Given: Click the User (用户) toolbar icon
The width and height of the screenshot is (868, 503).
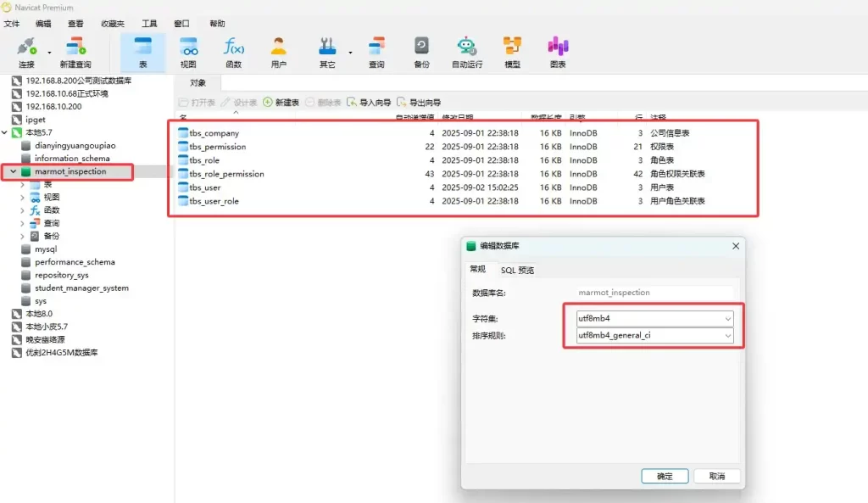Looking at the screenshot, I should tap(278, 52).
